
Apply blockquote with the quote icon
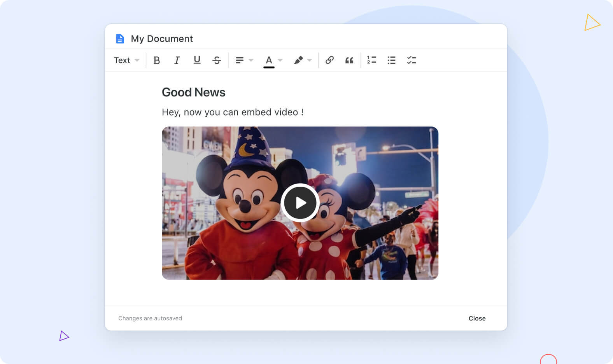349,60
